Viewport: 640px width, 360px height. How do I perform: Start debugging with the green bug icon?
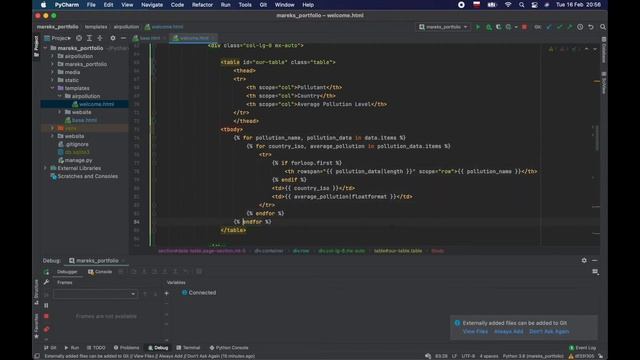point(488,27)
